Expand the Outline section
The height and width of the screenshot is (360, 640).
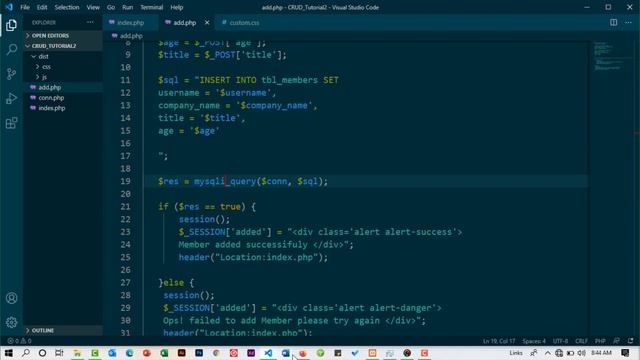pyautogui.click(x=62, y=330)
